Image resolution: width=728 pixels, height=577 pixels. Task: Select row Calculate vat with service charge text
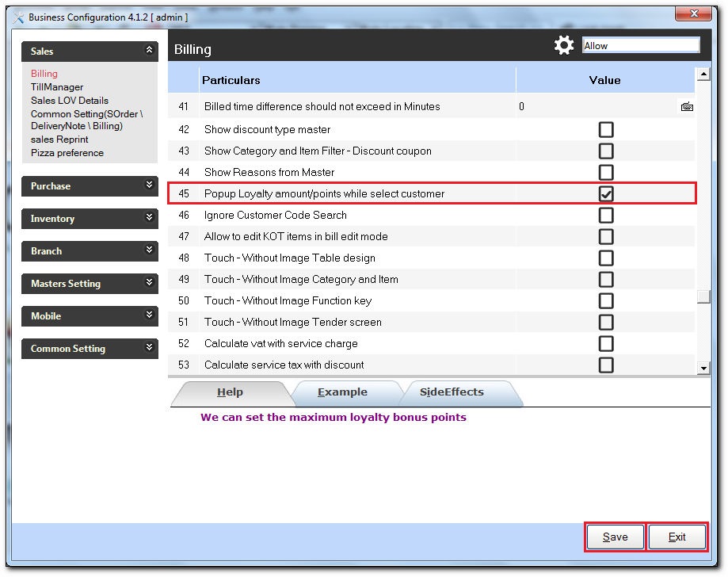281,343
